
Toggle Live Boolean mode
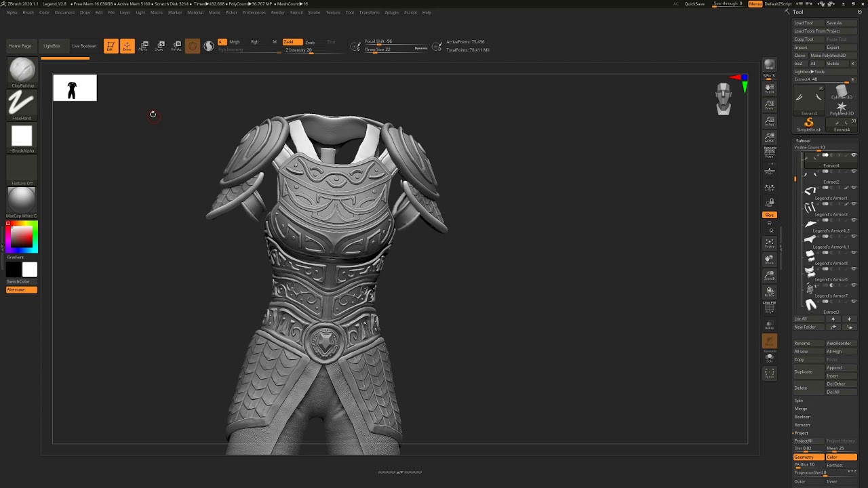(84, 46)
